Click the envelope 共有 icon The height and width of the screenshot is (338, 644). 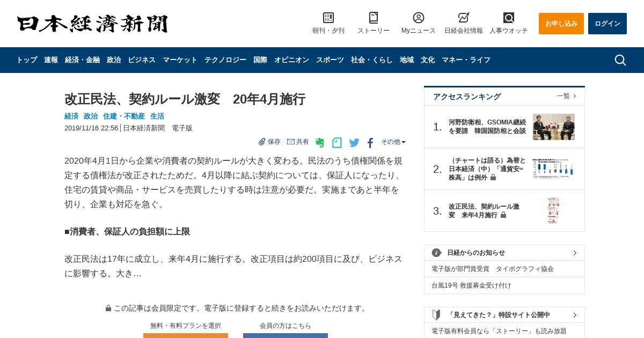coord(291,142)
